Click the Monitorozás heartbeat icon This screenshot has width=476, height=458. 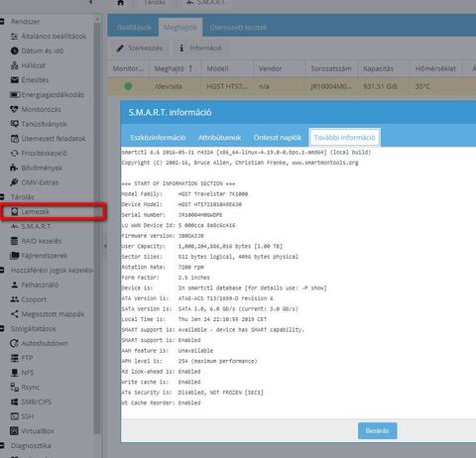pyautogui.click(x=14, y=109)
